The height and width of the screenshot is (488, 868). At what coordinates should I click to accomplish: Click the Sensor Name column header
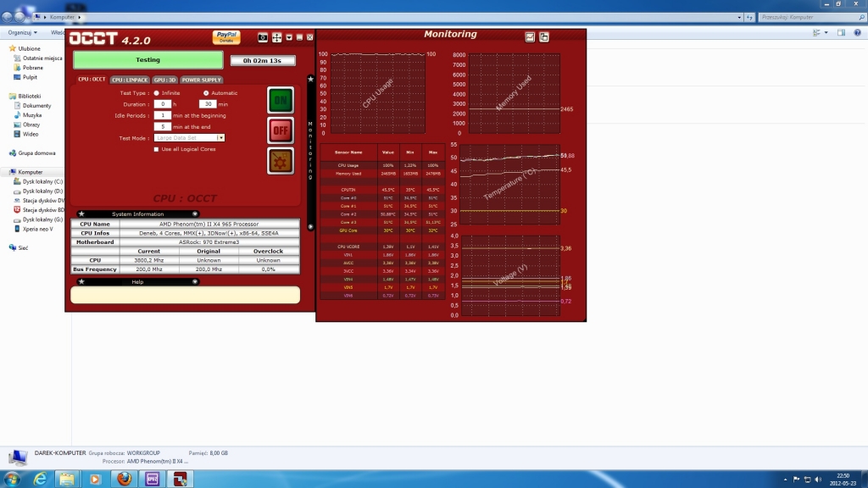348,152
